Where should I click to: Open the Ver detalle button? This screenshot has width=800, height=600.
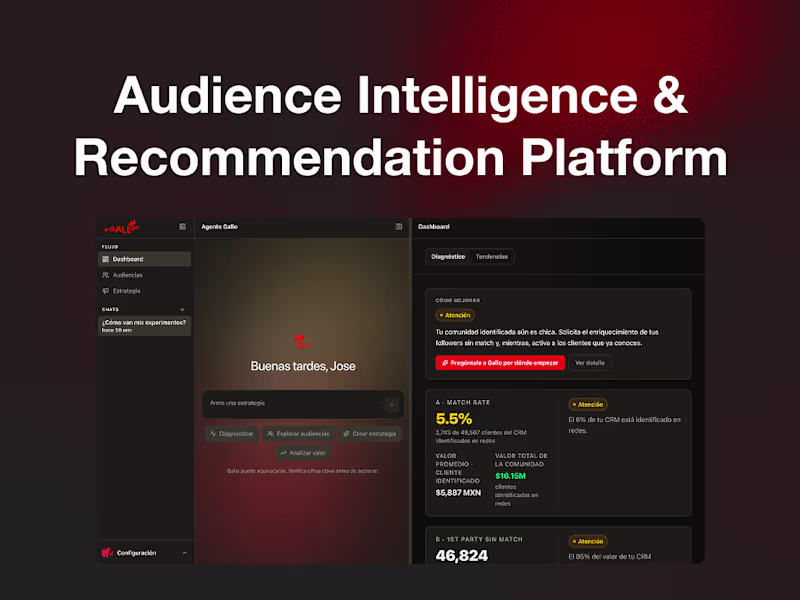pos(590,363)
